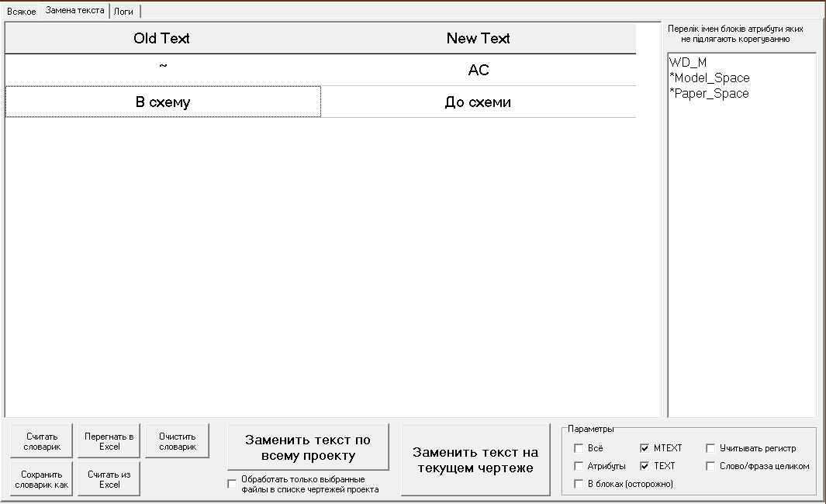Click the Считать словарик button
This screenshot has width=826, height=504.
tap(41, 441)
